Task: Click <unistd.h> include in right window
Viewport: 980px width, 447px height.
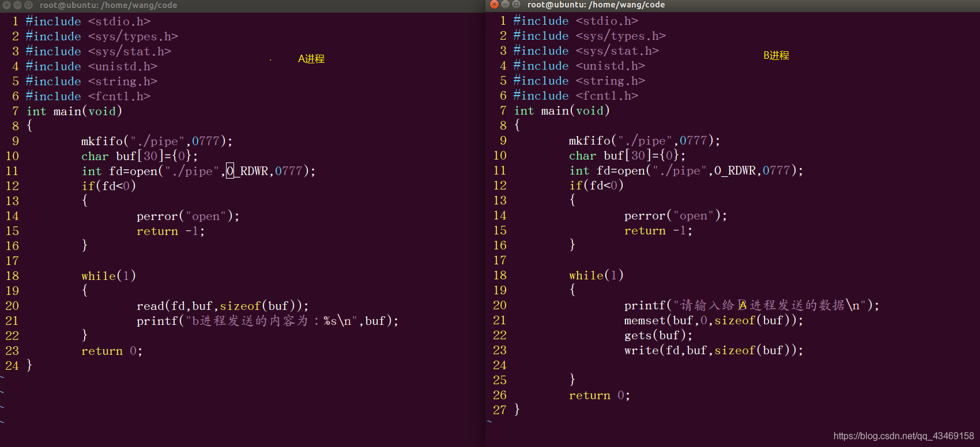Action: click(x=579, y=66)
